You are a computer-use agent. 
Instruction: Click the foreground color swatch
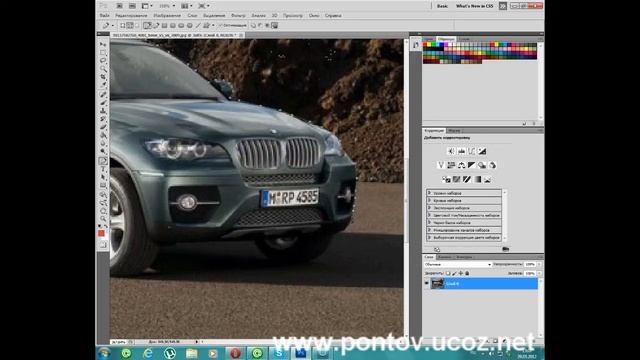coord(101,233)
